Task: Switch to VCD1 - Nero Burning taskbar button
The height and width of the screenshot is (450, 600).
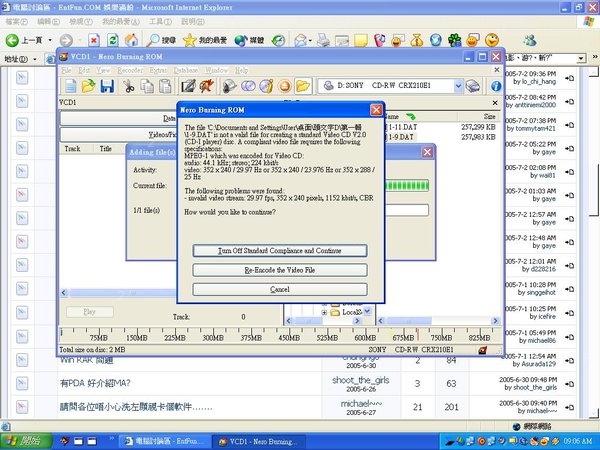Action: coord(259,441)
